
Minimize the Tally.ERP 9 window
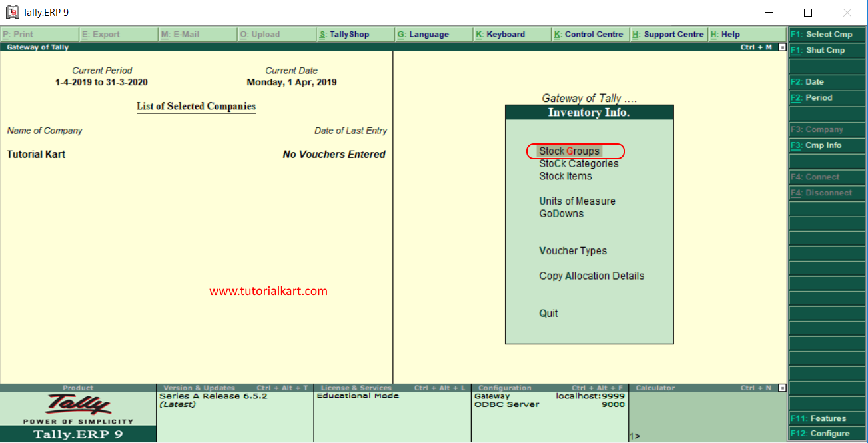point(769,13)
